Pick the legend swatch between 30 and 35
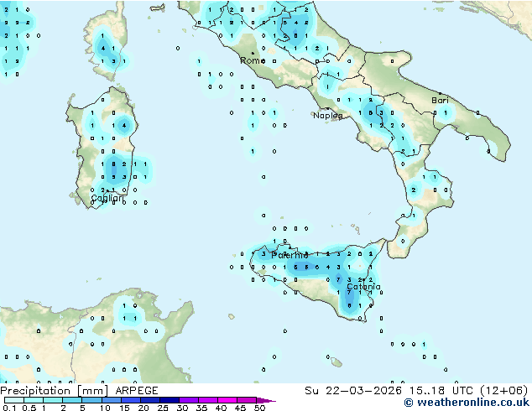Viewport: 532px width, 411px height. click(x=189, y=400)
